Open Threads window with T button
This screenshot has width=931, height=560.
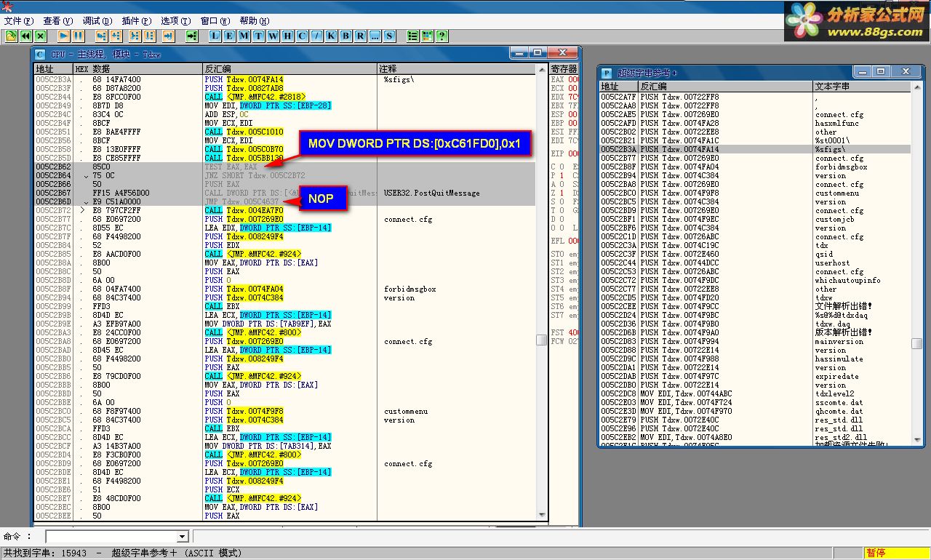pyautogui.click(x=259, y=36)
